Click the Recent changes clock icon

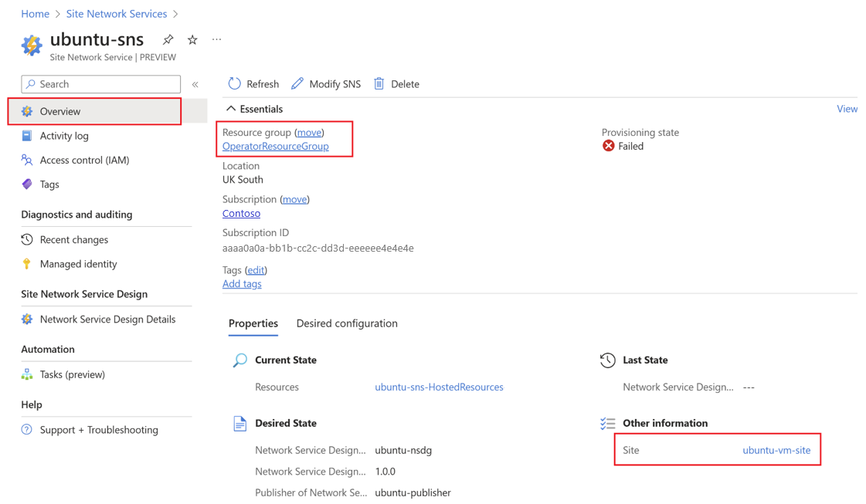[x=26, y=239]
